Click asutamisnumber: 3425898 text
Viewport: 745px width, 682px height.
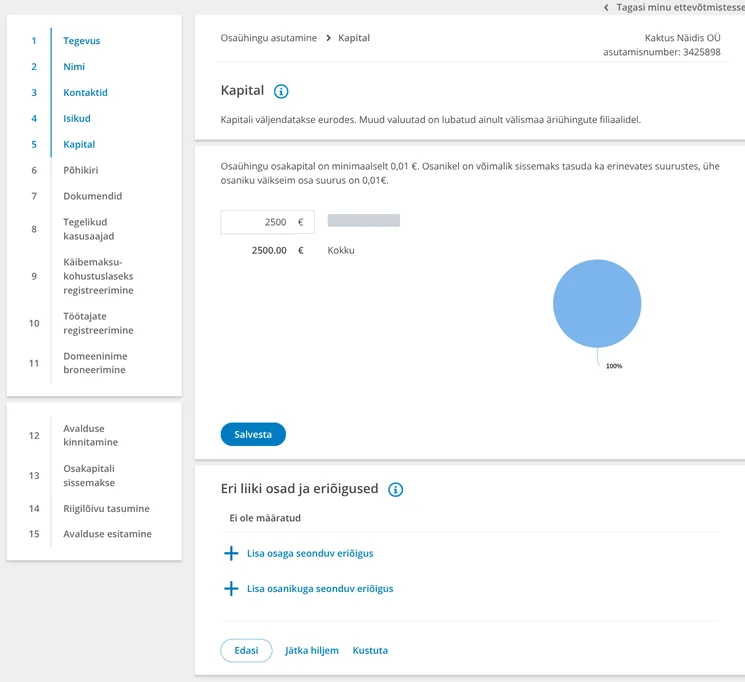click(662, 52)
